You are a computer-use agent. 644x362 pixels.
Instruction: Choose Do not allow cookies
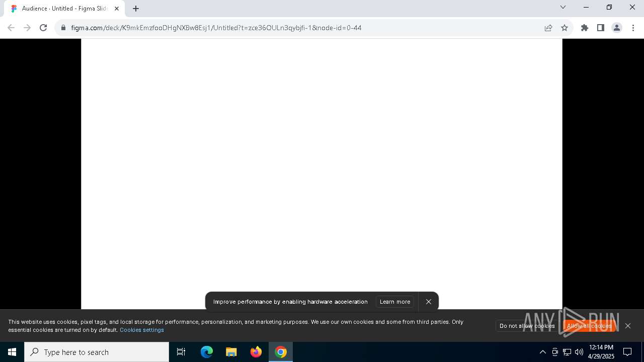point(527,326)
